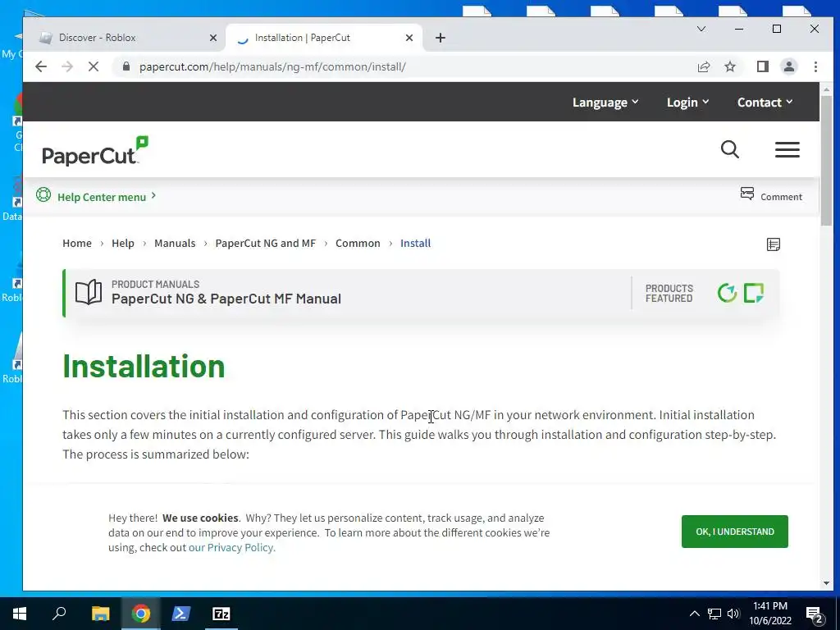Click Chrome icon in taskbar
This screenshot has height=630, width=840.
point(141,614)
